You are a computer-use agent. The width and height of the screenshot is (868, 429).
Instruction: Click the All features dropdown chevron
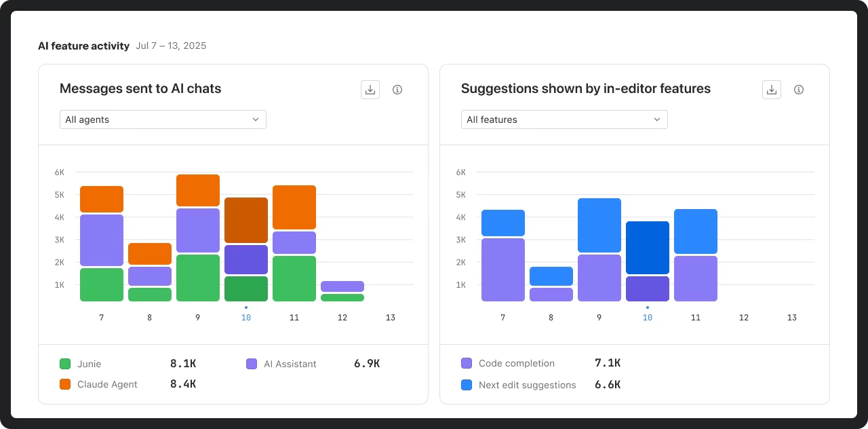[656, 119]
